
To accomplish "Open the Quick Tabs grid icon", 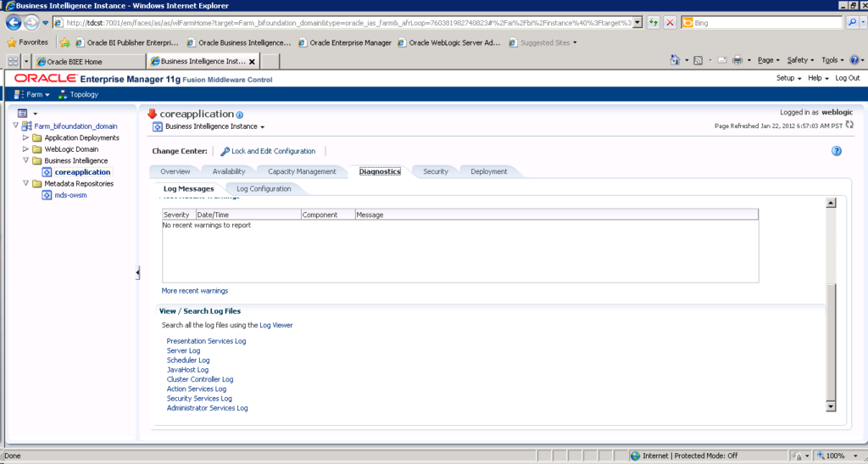I will coord(13,61).
